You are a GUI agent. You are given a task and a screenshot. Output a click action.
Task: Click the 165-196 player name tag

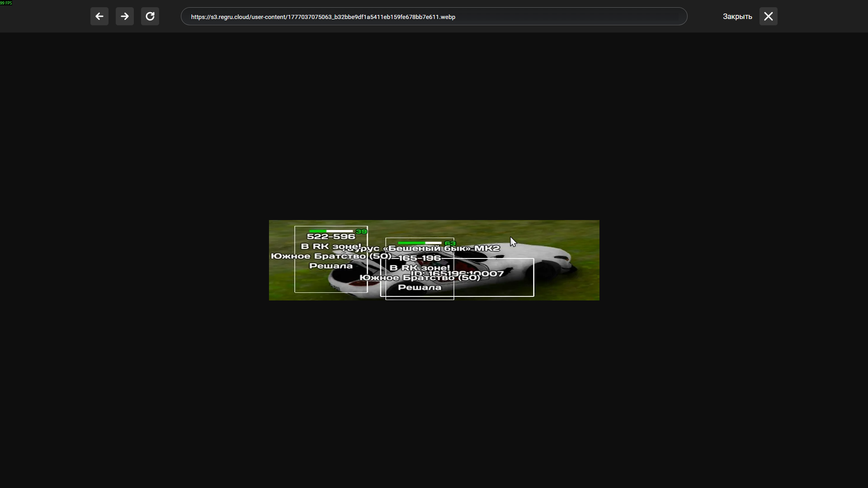pos(420,258)
